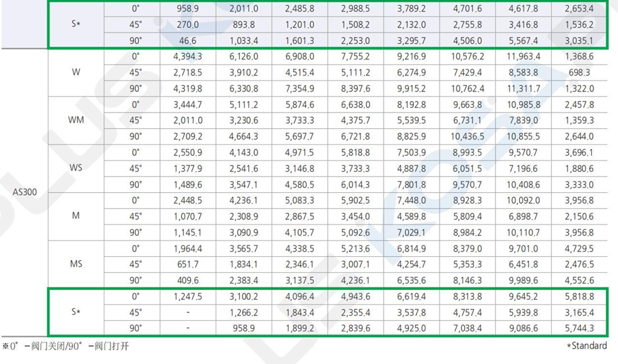This screenshot has height=364, width=618.
Task: Click the 1,247.5 value cell
Action: [x=189, y=295]
